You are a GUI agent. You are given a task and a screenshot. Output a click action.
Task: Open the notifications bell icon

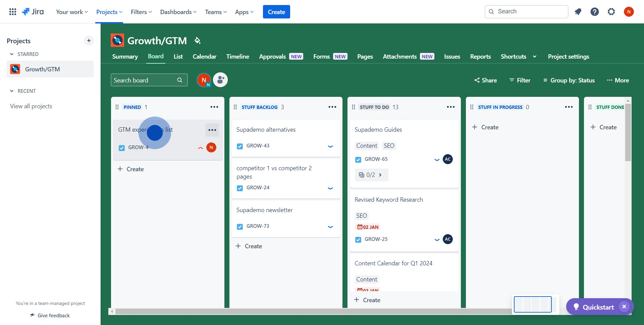pos(578,12)
